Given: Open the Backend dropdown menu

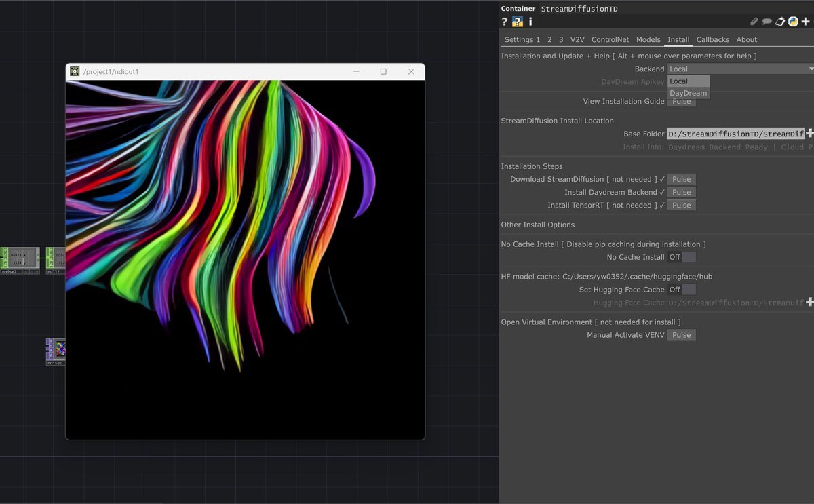Looking at the screenshot, I should pyautogui.click(x=740, y=69).
